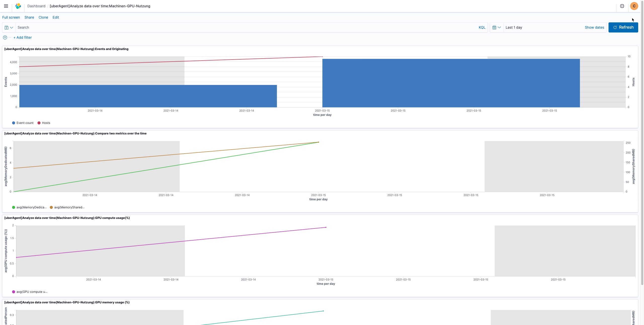Open the calendar quick date menu

496,27
